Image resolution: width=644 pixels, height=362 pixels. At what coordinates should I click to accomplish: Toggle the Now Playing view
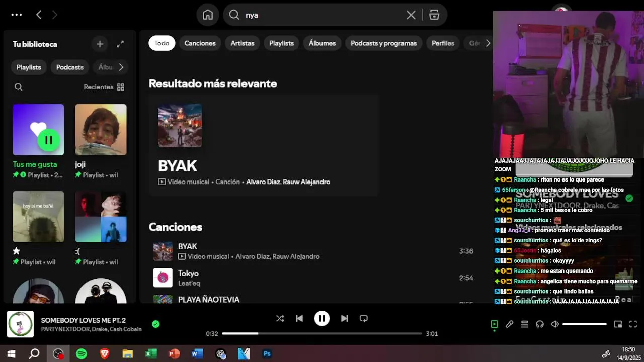[x=494, y=324]
